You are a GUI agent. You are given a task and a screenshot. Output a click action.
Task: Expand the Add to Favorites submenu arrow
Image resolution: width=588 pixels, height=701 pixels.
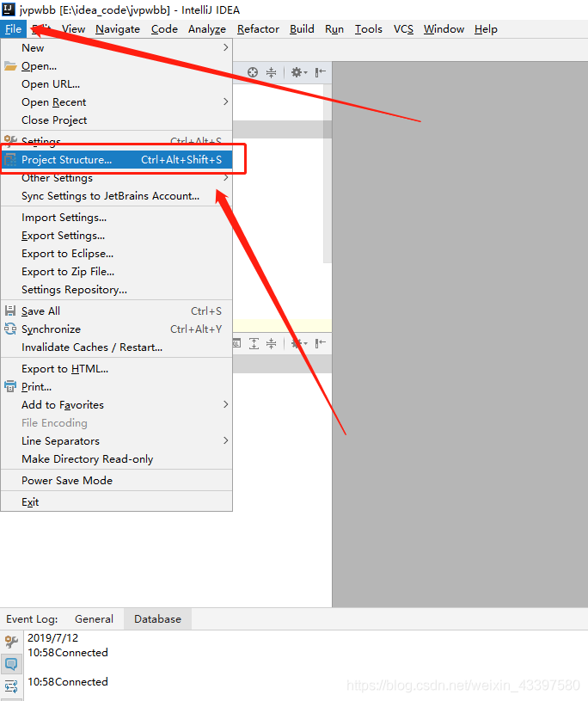pos(225,404)
